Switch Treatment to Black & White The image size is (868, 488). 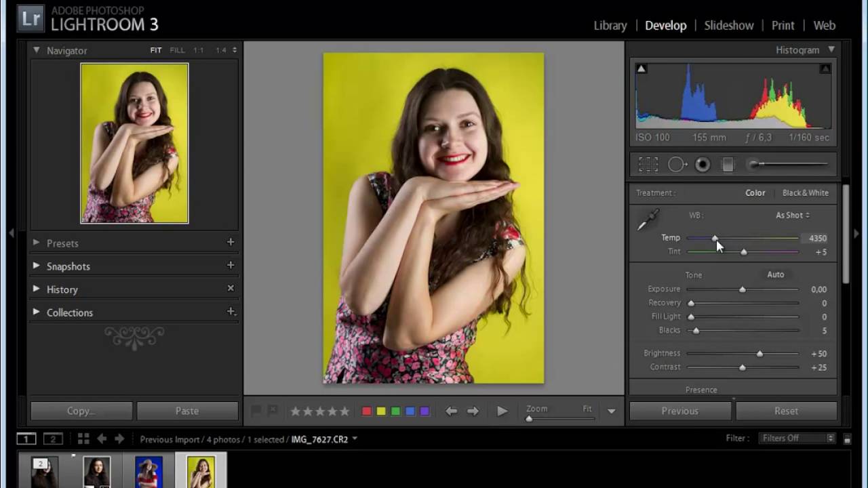click(805, 192)
